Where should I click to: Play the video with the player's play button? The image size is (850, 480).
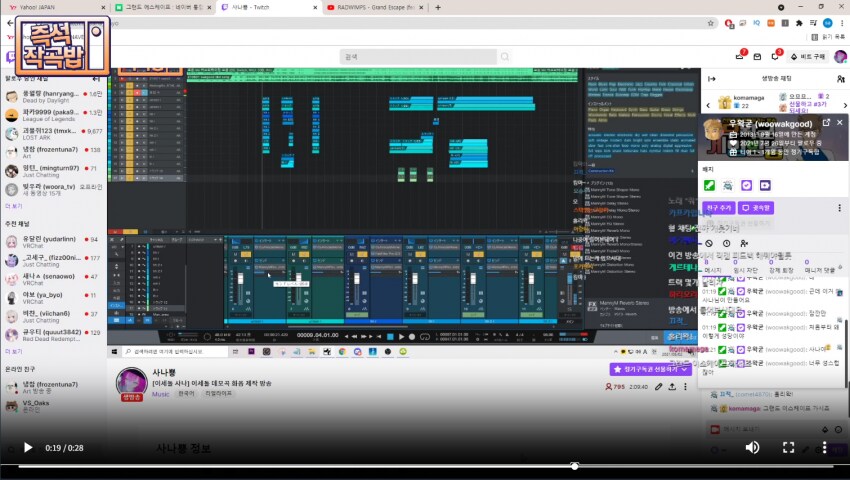(x=28, y=447)
